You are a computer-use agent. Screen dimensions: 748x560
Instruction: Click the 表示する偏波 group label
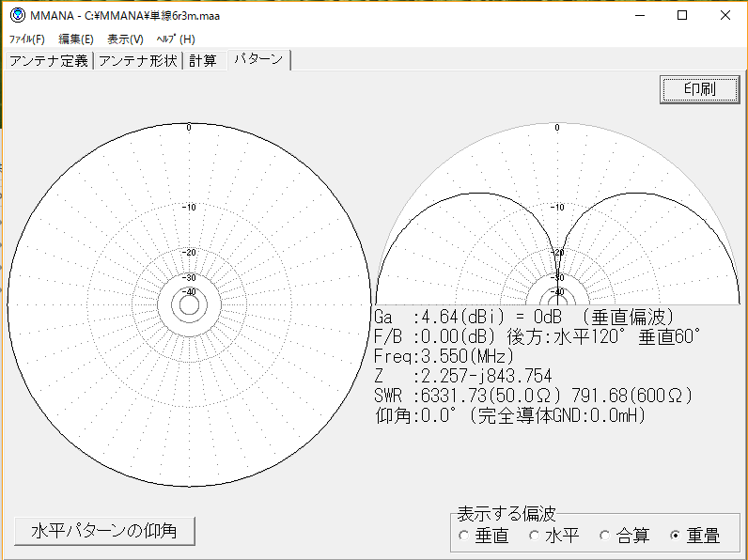[506, 514]
